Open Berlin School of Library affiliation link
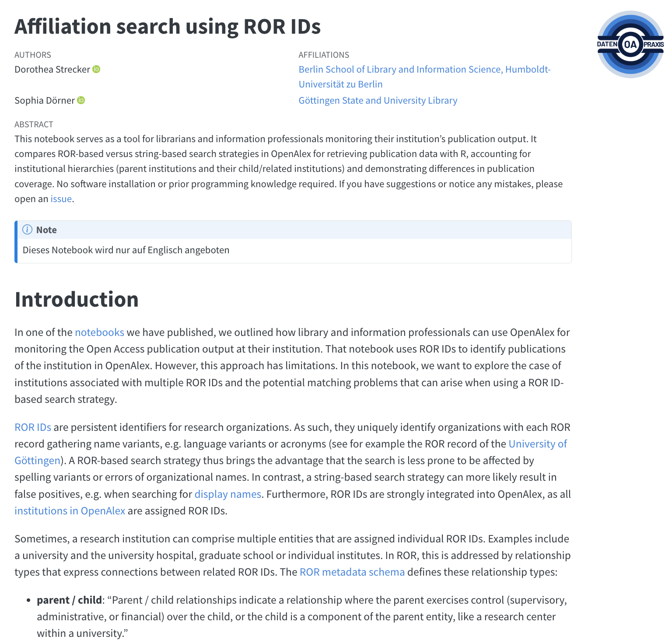The width and height of the screenshot is (672, 643). click(424, 77)
